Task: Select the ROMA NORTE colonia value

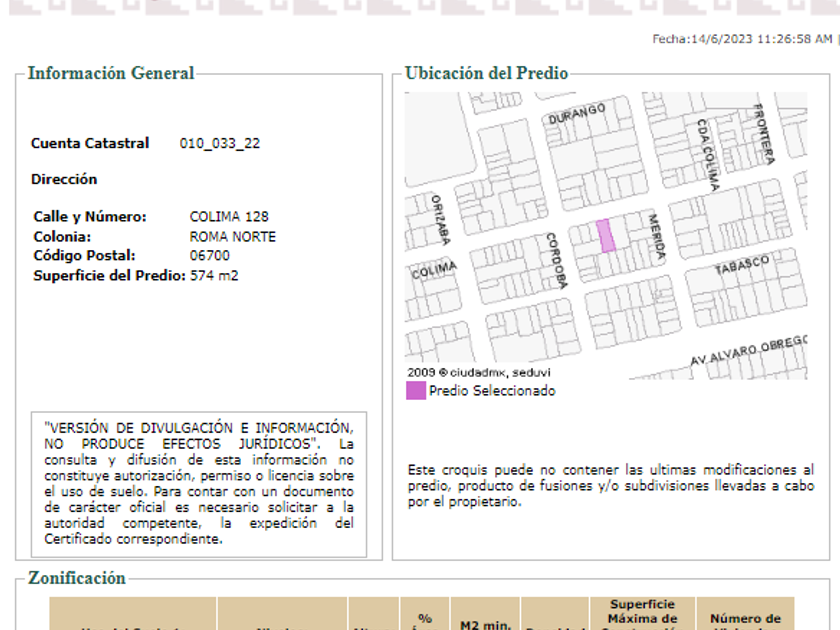Action: [232, 237]
